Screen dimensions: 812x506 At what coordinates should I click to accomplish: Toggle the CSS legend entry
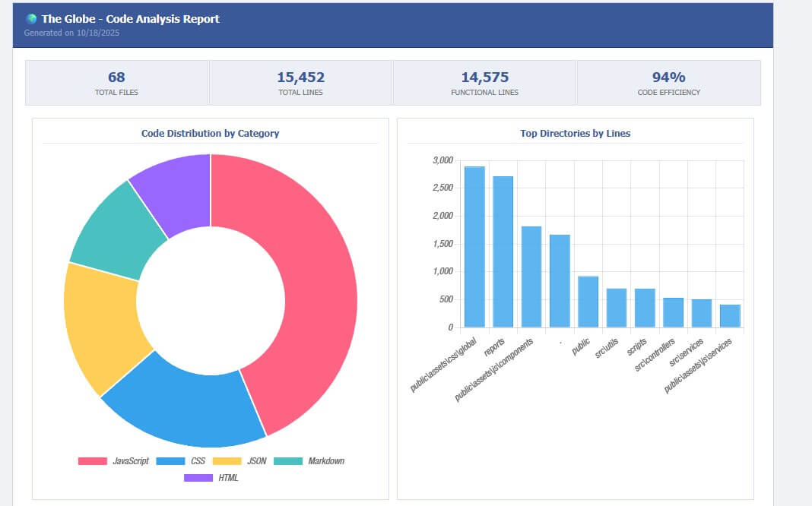(x=182, y=461)
